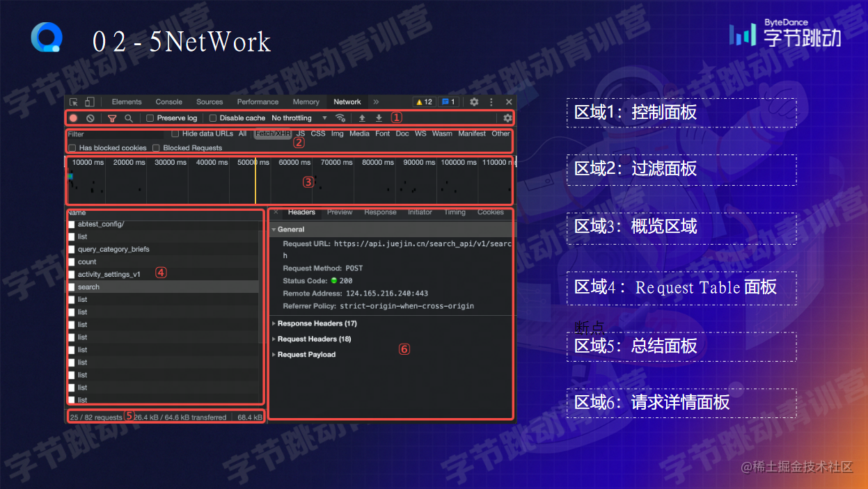Enable the Disable cache checkbox
Image resolution: width=868 pixels, height=489 pixels.
213,118
